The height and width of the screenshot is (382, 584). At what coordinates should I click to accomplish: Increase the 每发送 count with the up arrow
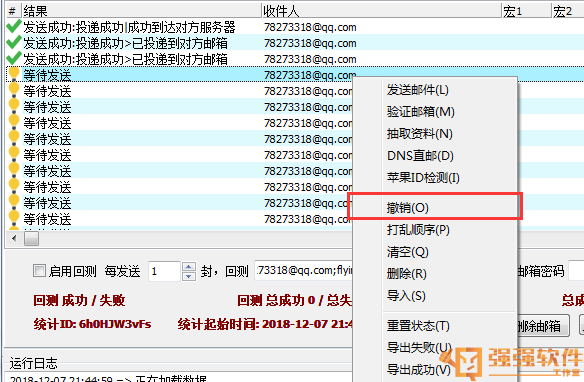(189, 267)
